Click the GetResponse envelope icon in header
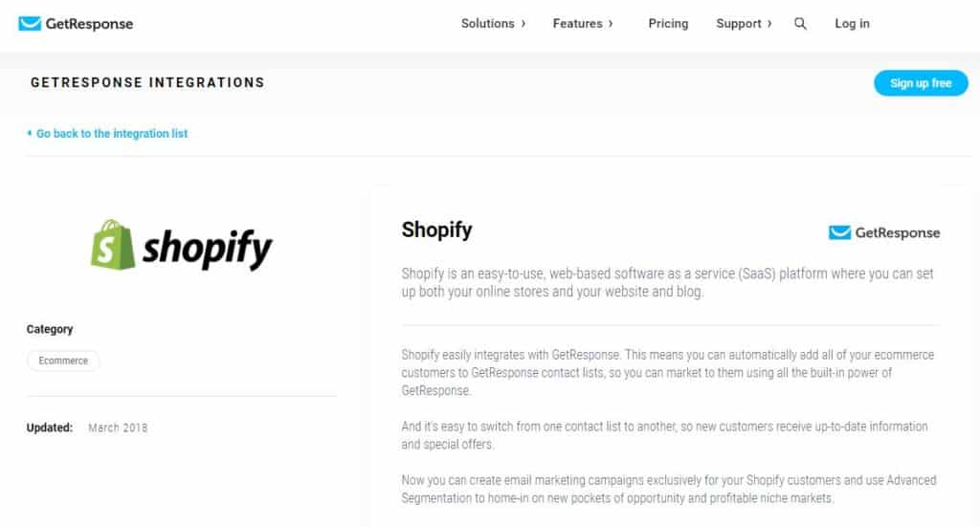This screenshot has width=980, height=527. pos(30,24)
